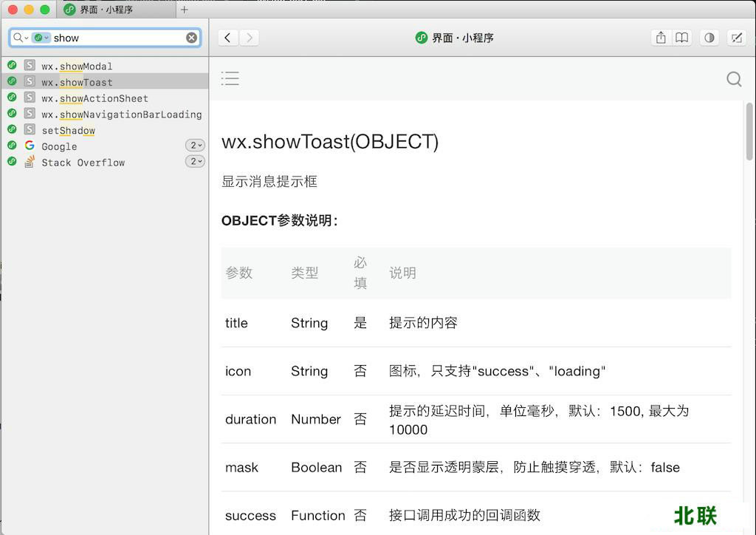This screenshot has height=535, width=756.
Task: Click inside the search field containing "show"
Action: (x=118, y=38)
